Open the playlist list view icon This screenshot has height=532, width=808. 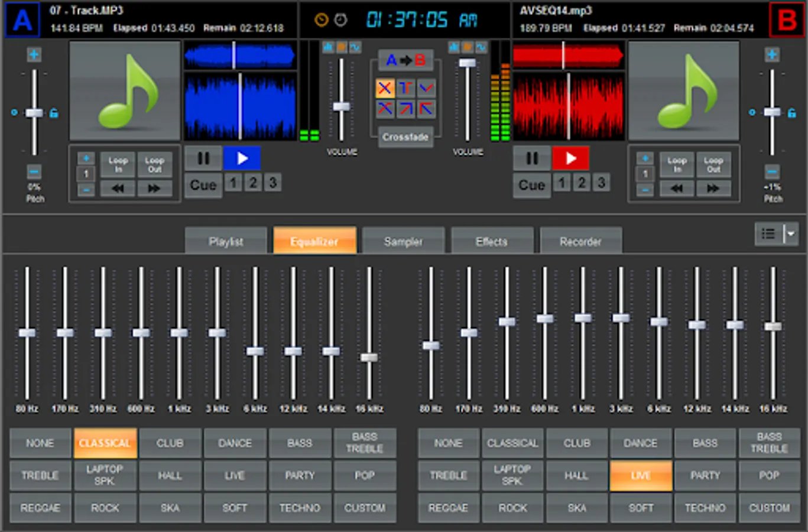tap(768, 233)
